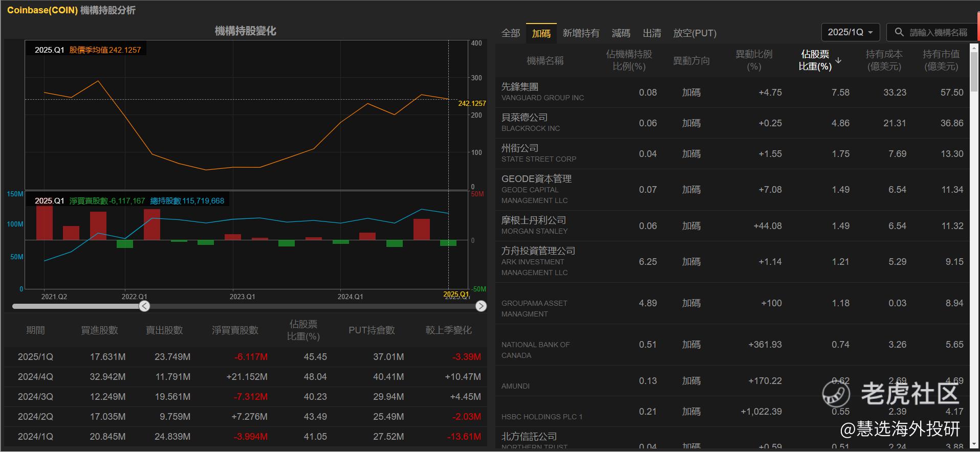Click the left range slider handle

144,306
